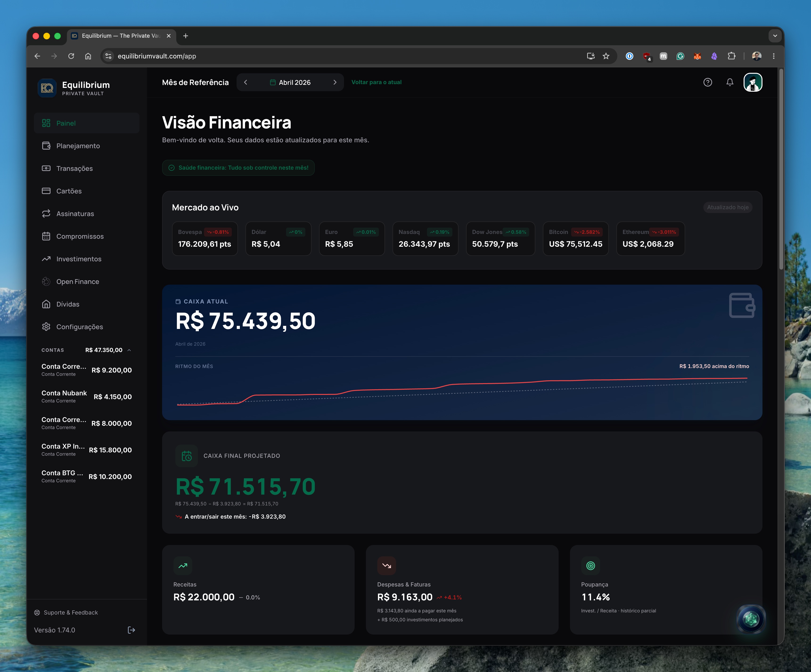Select the Conta Nubank account row
The height and width of the screenshot is (672, 811).
pos(86,397)
